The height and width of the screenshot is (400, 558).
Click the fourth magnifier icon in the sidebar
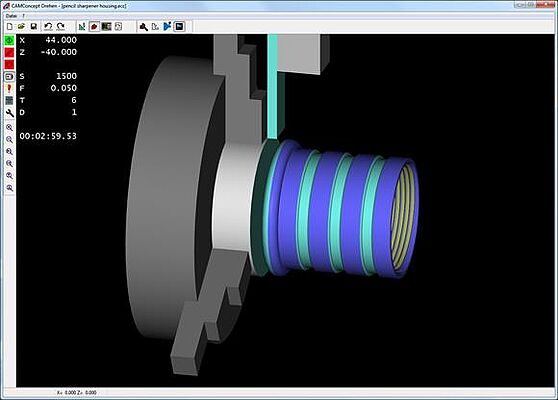tap(10, 164)
